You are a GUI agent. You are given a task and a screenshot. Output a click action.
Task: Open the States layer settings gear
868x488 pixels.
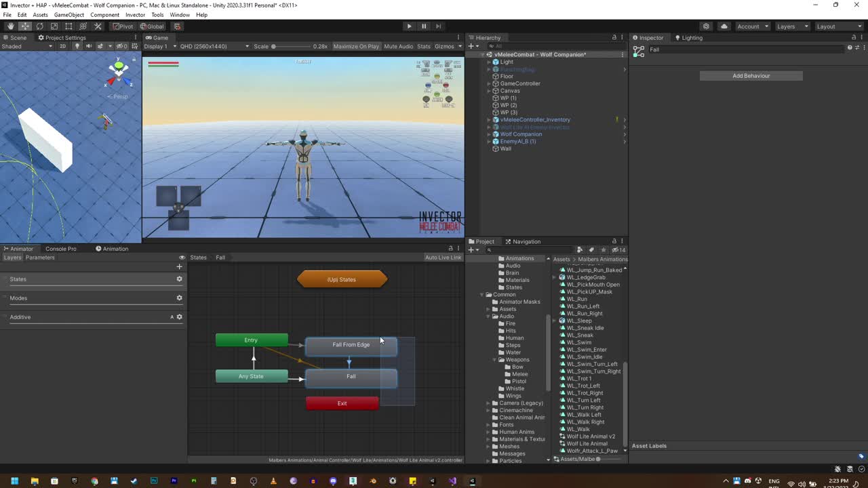point(179,279)
